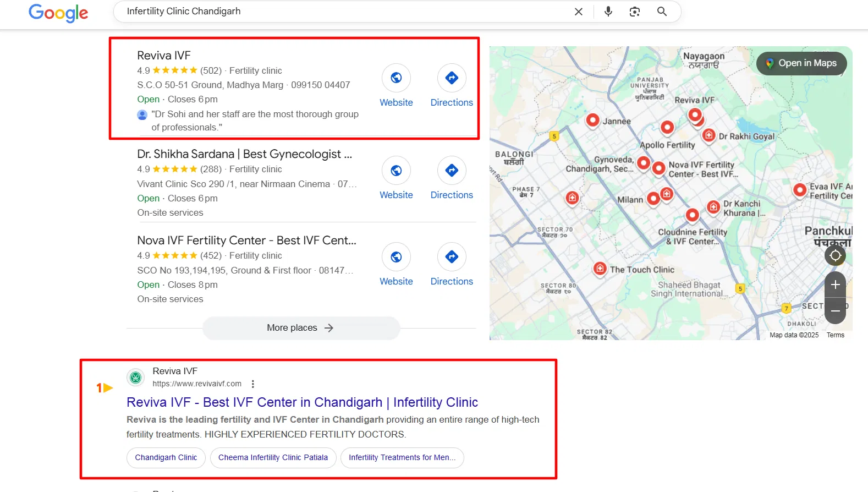Image resolution: width=868 pixels, height=492 pixels.
Task: Open map in Google Maps
Action: (801, 63)
